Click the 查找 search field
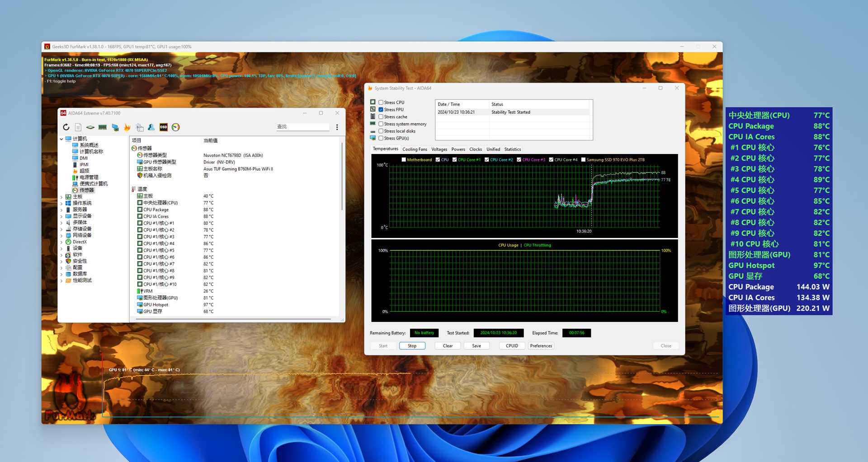This screenshot has width=868, height=462. (302, 127)
